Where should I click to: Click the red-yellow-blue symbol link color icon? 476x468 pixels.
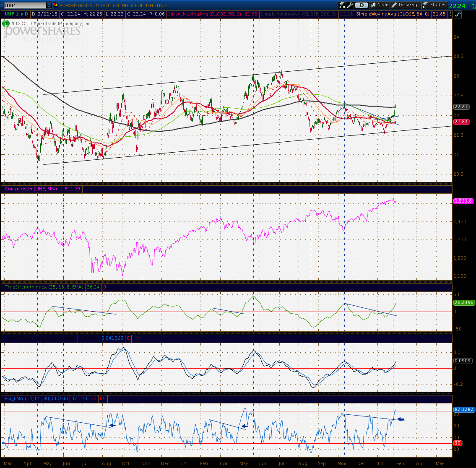(55, 5)
